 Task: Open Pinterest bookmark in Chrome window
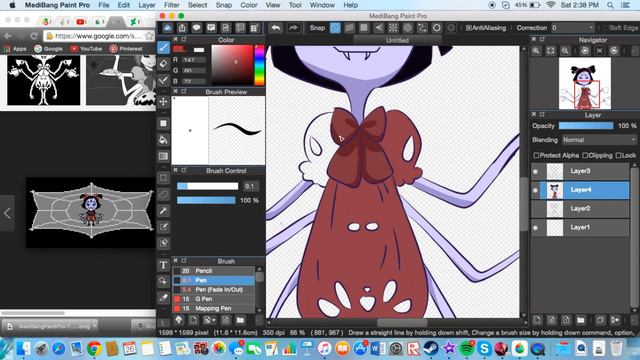126,49
